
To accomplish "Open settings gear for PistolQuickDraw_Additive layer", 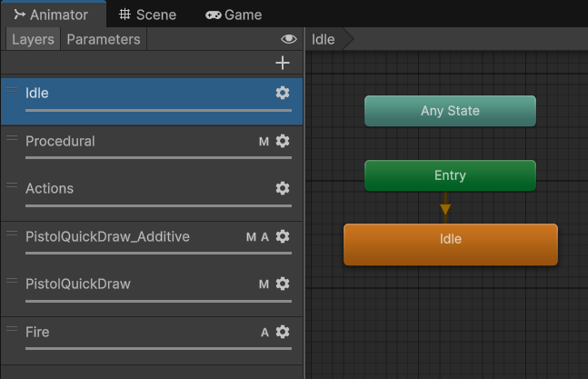I will point(283,236).
